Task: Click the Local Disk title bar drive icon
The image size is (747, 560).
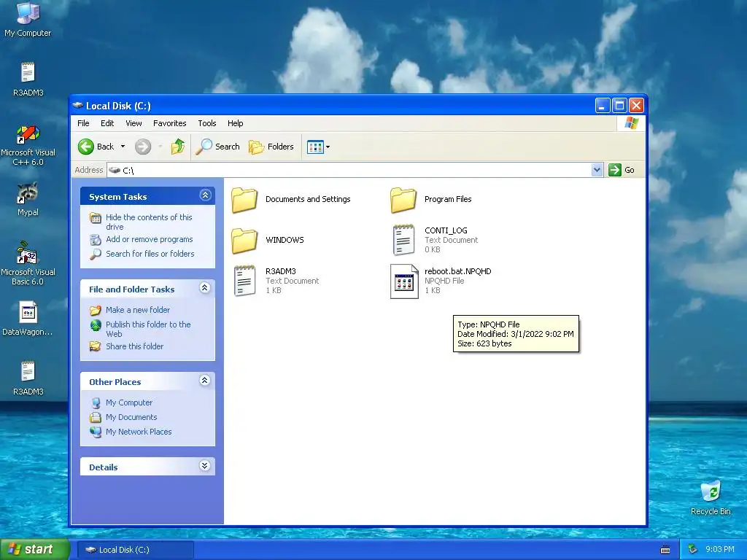Action: coord(77,105)
